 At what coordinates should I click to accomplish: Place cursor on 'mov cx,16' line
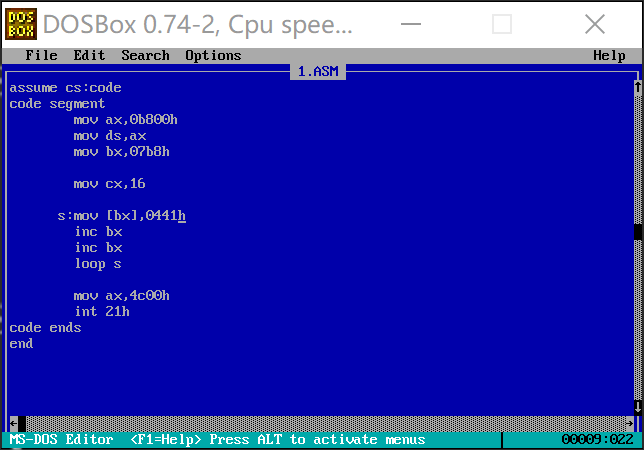110,184
